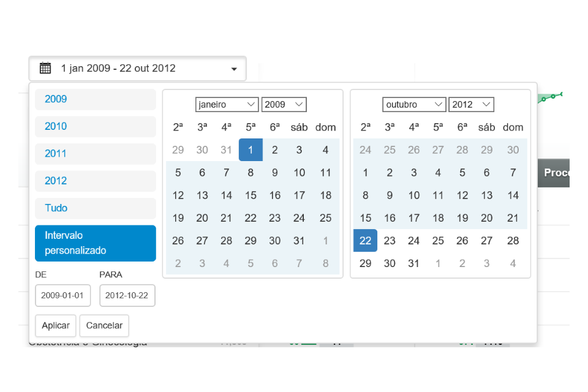This screenshot has width=588, height=392.
Task: Select day 26 in the January calendar
Action: click(x=178, y=241)
